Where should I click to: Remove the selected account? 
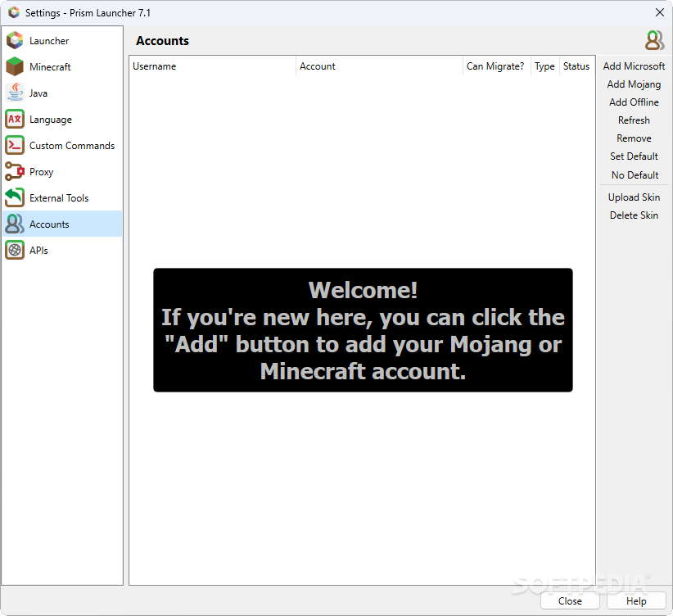[634, 138]
